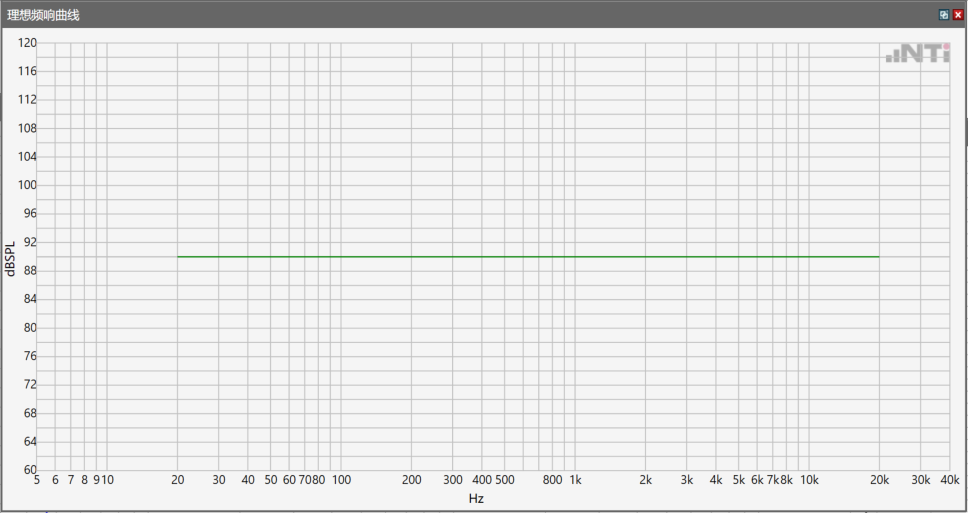The width and height of the screenshot is (968, 513).
Task: Click the 60 value on the Y axis
Action: click(29, 470)
